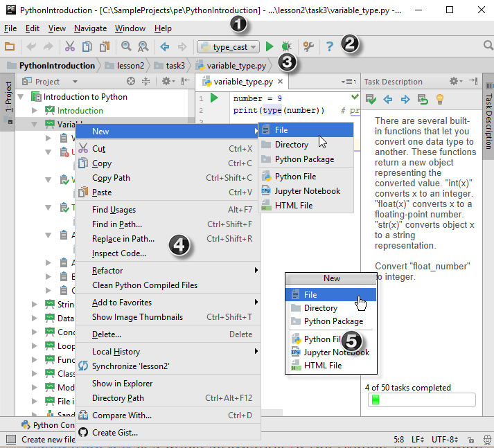The height and width of the screenshot is (448, 494).
Task: Click the Cut scissors toolbar icon
Action: 69,46
